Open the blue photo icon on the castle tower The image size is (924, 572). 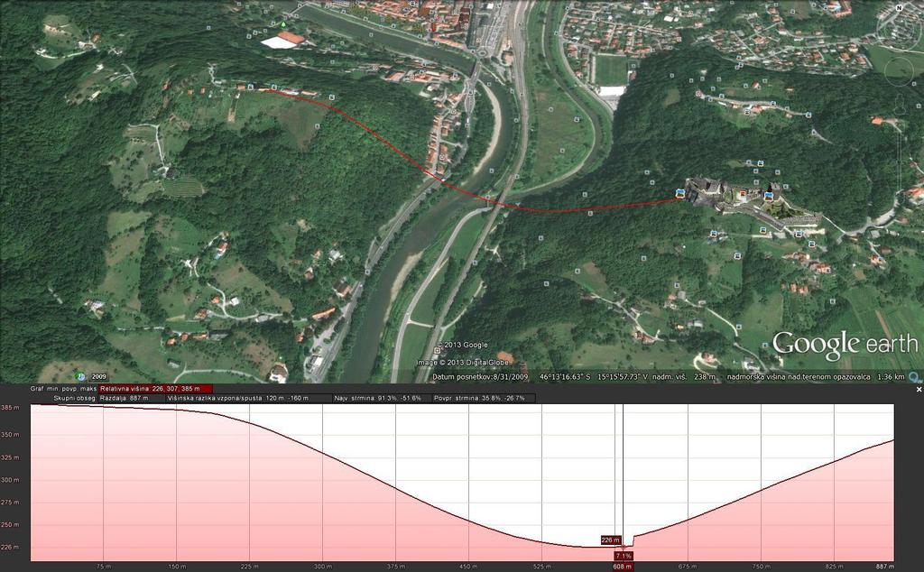coord(768,195)
